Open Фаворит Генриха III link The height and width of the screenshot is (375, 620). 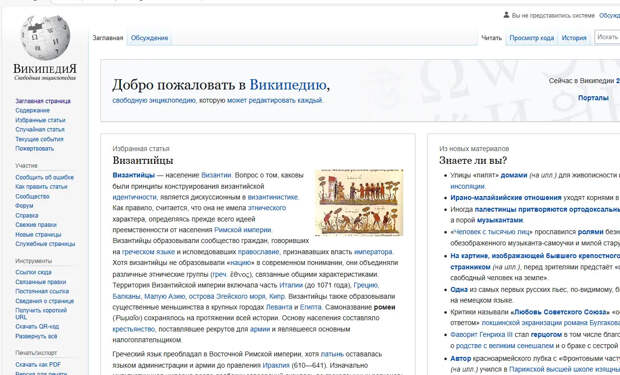pyautogui.click(x=481, y=335)
